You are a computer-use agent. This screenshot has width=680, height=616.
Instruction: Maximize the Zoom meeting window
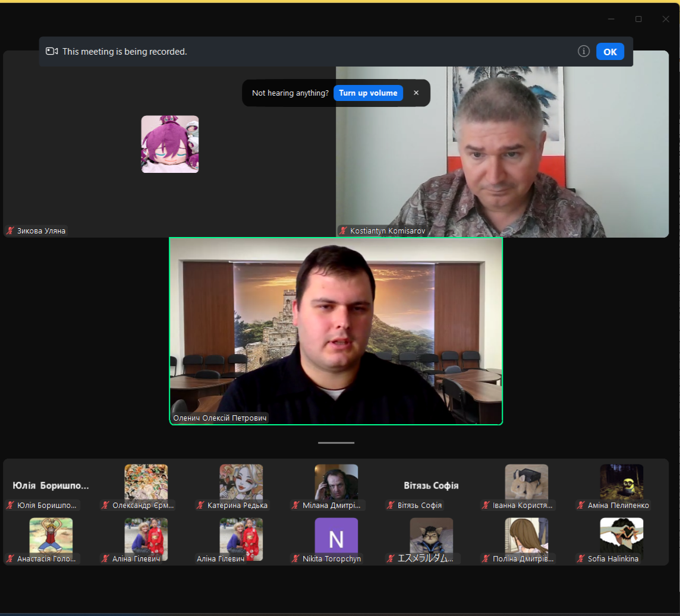tap(638, 19)
